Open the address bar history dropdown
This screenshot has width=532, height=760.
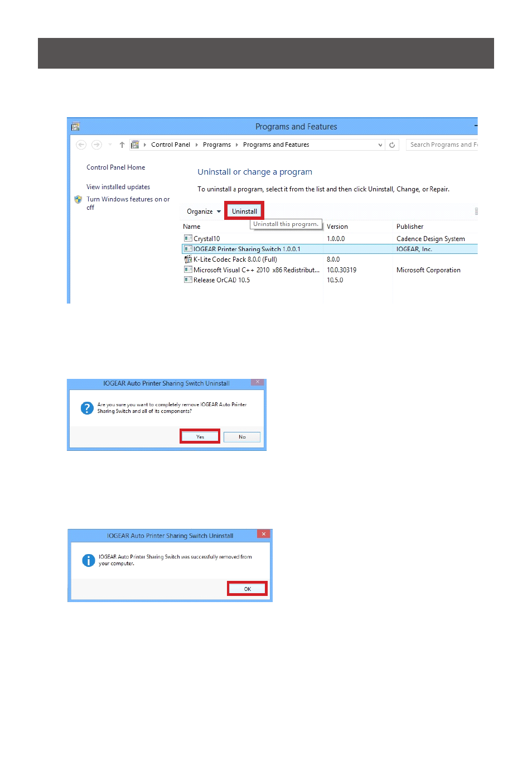tap(380, 145)
